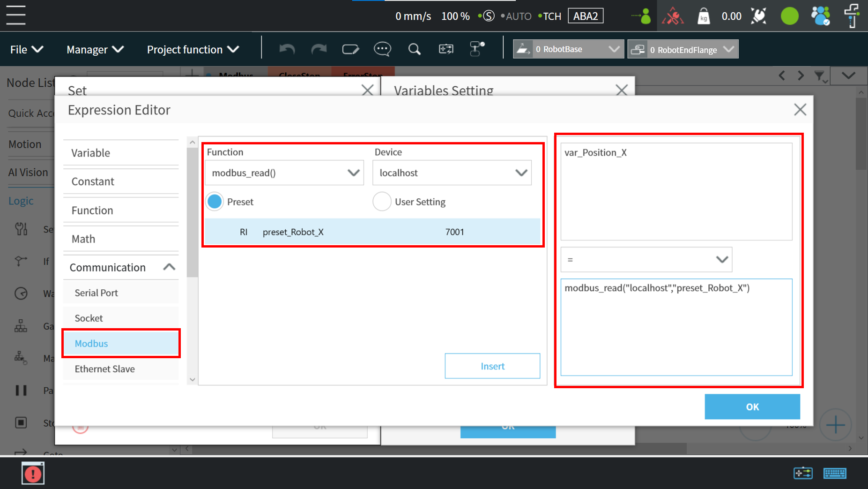Confirm Expression Editor with OK button
Screen dimensions: 868x489
[x=752, y=406]
